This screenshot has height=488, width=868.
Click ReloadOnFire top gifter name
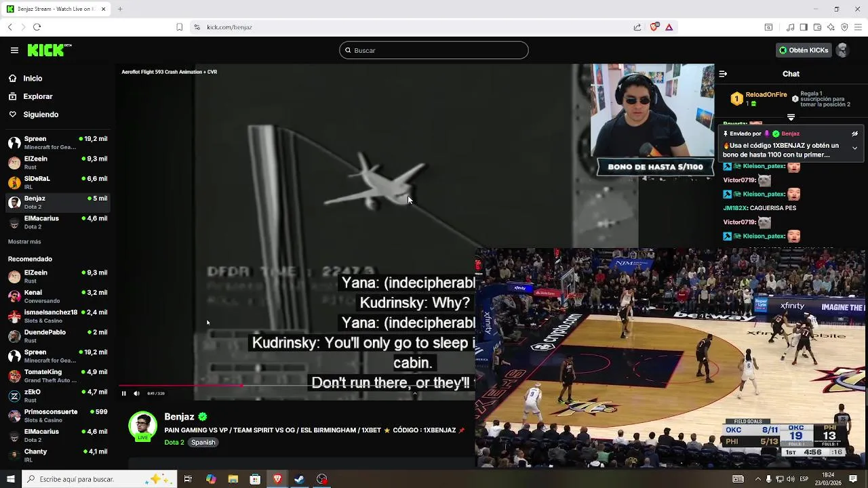766,95
